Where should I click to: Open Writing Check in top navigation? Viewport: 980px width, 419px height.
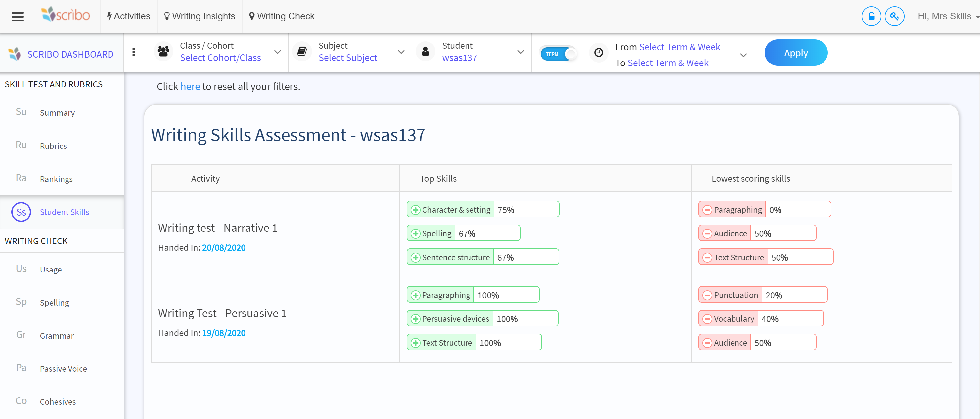point(282,16)
